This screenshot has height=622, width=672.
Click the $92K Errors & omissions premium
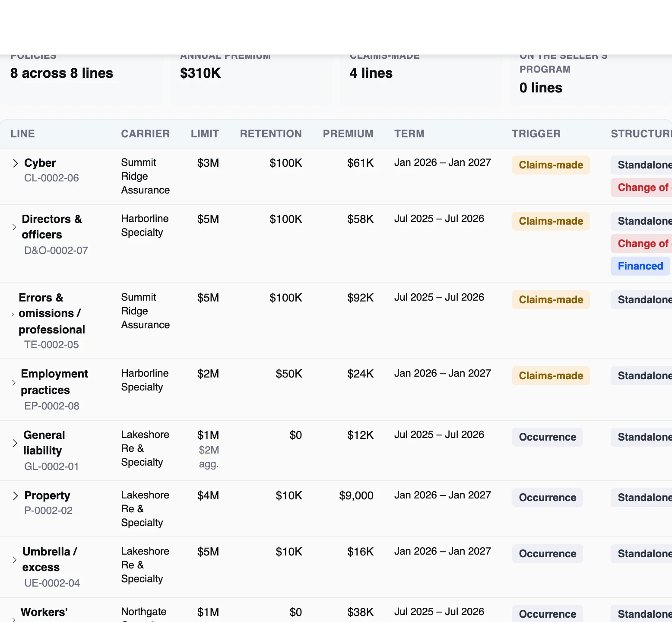360,298
